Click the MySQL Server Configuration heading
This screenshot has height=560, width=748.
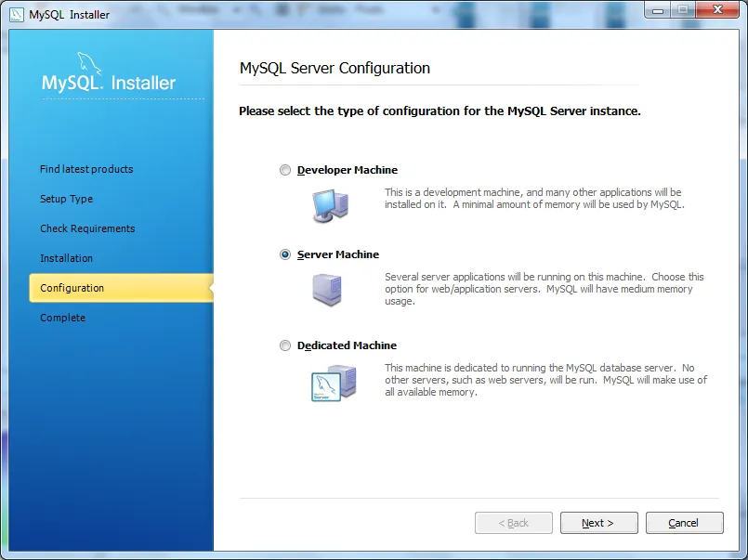tap(335, 68)
